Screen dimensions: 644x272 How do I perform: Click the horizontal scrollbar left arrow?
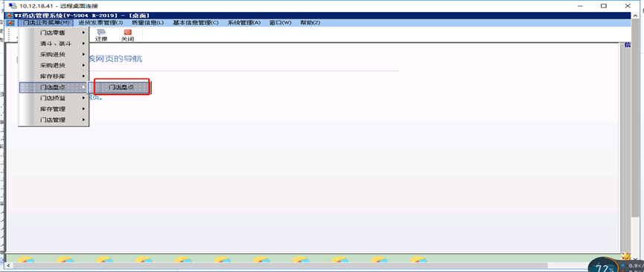(9, 266)
